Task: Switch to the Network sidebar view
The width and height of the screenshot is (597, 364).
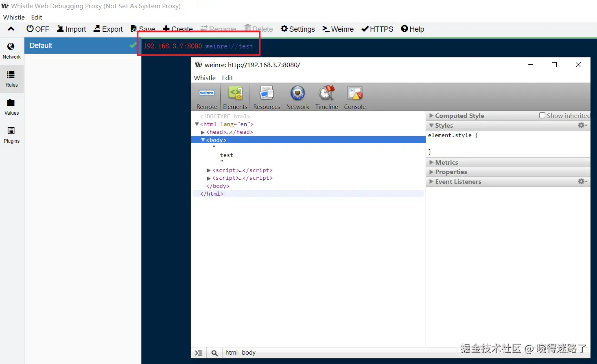Action: pos(11,51)
